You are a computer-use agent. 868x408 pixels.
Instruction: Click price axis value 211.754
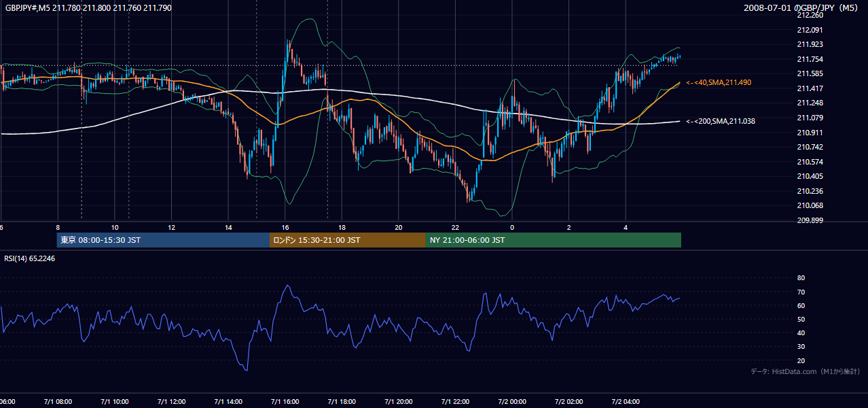pos(810,59)
